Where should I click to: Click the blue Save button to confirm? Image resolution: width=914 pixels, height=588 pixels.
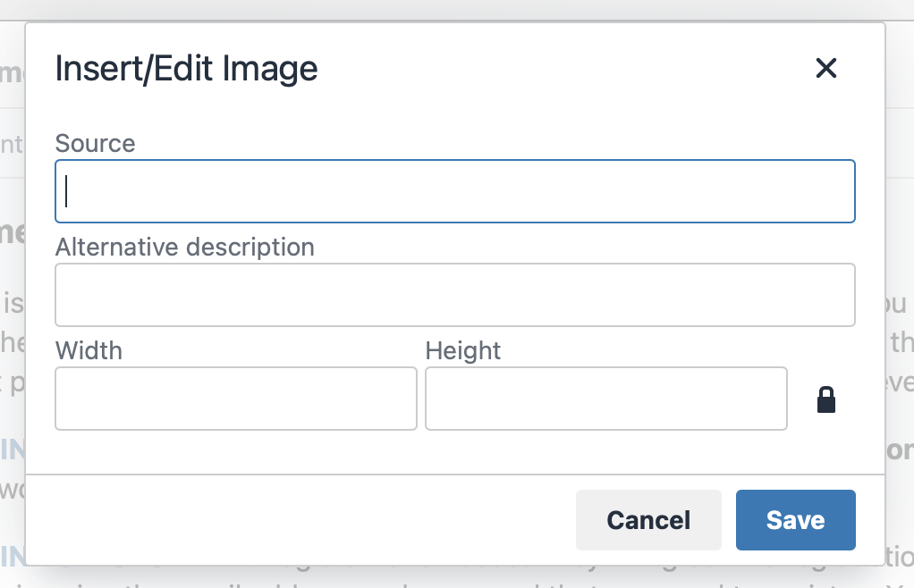795,520
